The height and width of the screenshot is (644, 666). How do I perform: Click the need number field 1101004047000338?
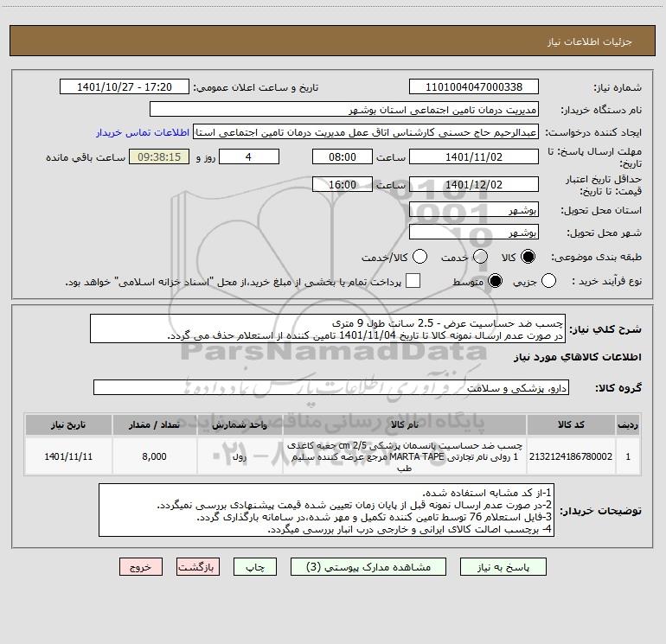point(474,87)
